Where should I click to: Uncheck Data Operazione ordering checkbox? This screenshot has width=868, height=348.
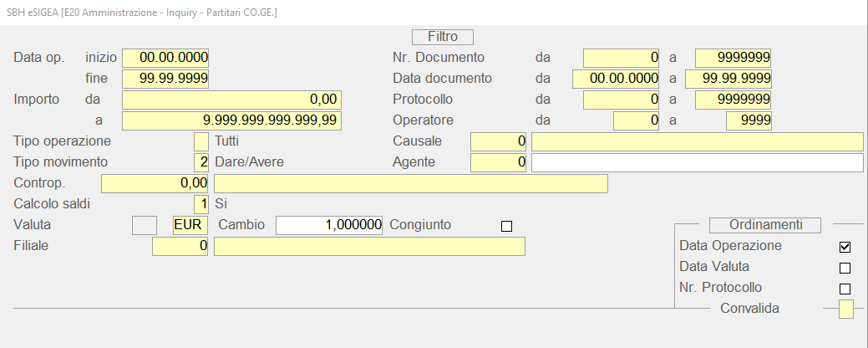tap(845, 247)
